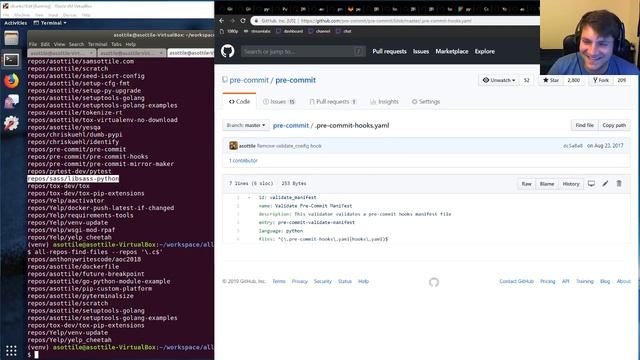Click the Raw button
This screenshot has width=640, height=360.
527,184
